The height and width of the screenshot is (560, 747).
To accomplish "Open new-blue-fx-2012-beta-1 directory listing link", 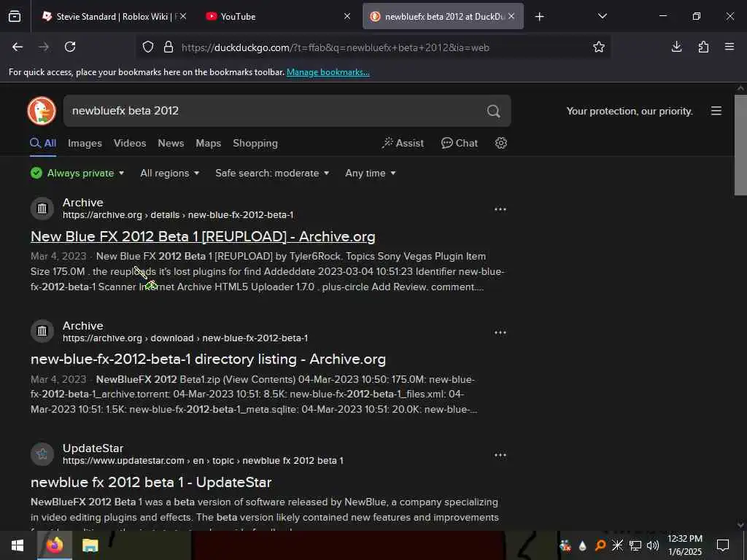I will pyautogui.click(x=208, y=359).
